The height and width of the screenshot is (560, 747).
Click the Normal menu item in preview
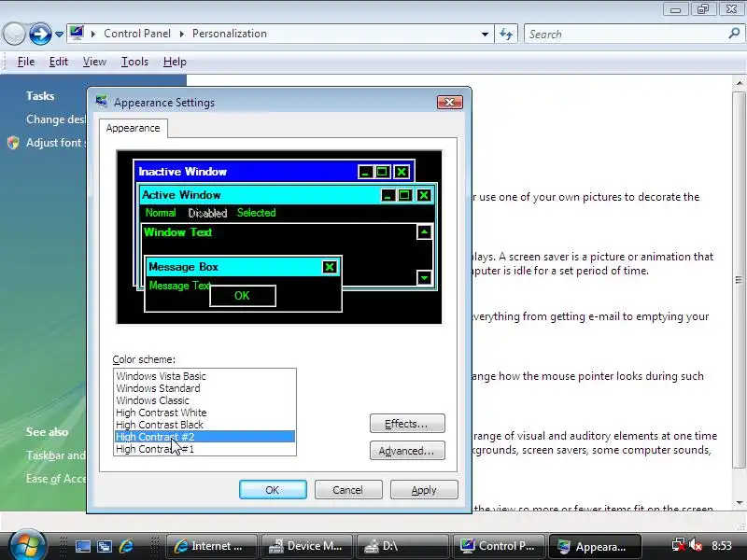pos(161,213)
